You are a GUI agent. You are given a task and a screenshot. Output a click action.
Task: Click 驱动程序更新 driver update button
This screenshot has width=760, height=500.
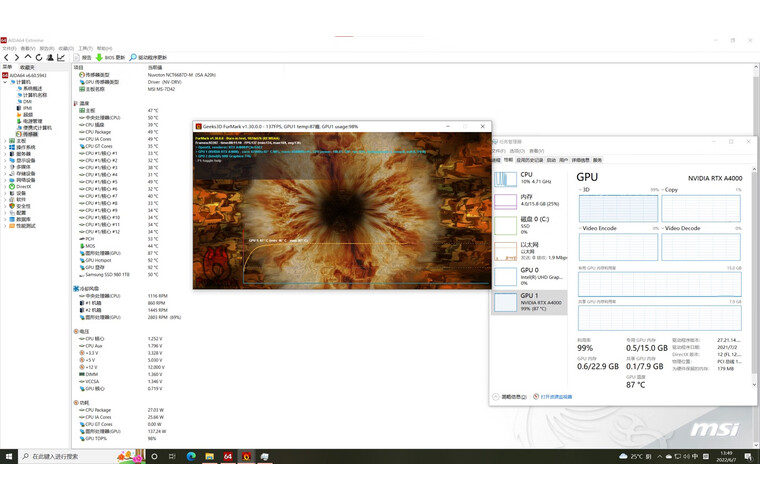148,58
